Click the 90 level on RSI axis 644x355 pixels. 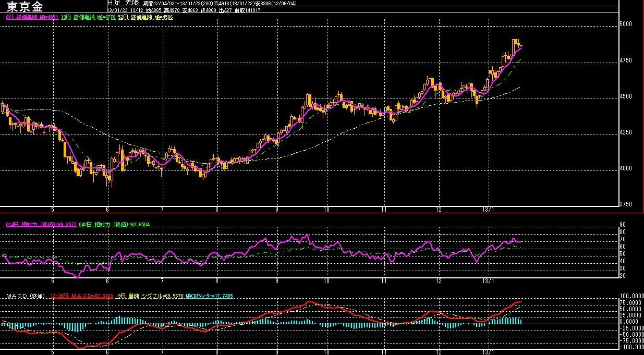(623, 225)
